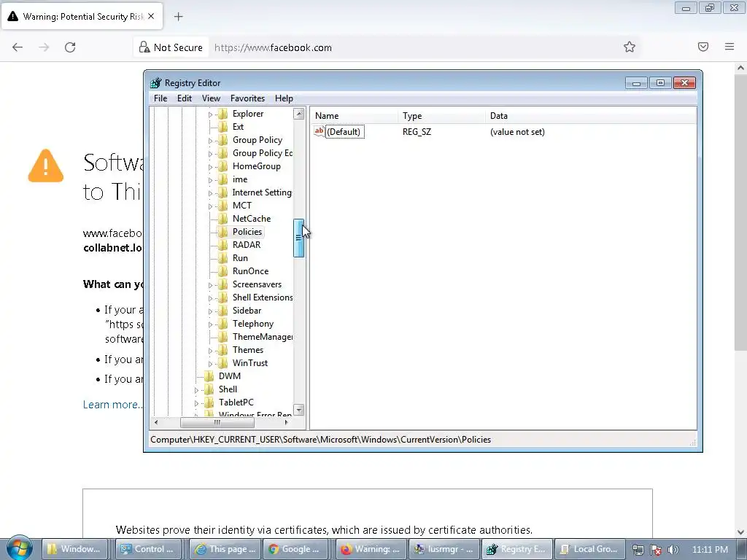Select the Sidebar key folder icon
Screen dimensions: 747x560
tap(222, 311)
